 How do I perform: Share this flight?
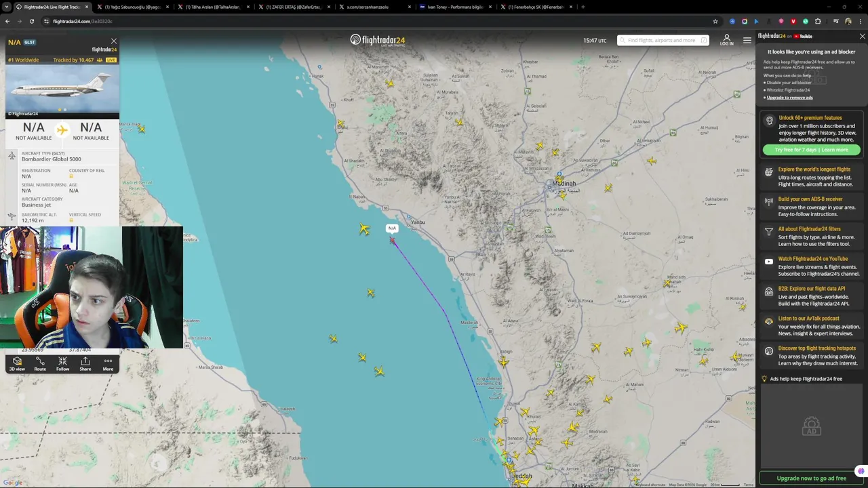[x=85, y=364]
